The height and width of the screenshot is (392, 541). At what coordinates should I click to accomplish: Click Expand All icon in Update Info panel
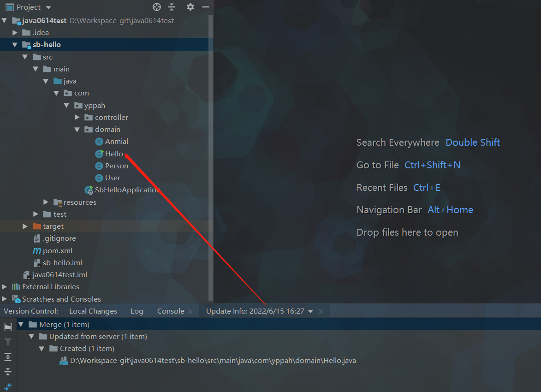[8, 357]
